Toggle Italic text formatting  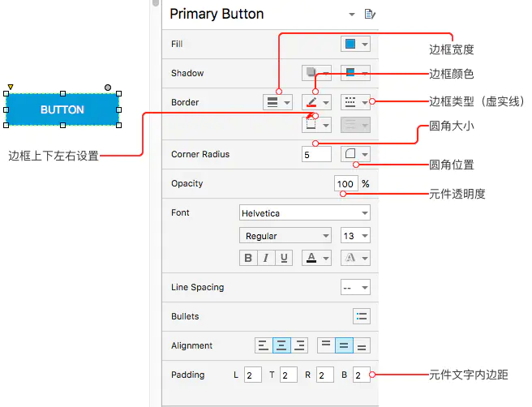tap(266, 258)
